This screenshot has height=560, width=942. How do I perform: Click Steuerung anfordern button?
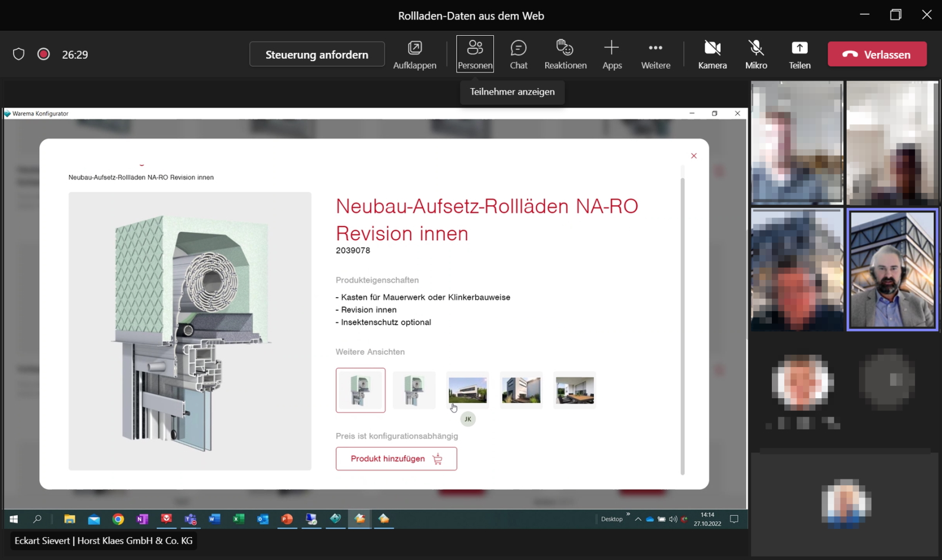pyautogui.click(x=317, y=54)
